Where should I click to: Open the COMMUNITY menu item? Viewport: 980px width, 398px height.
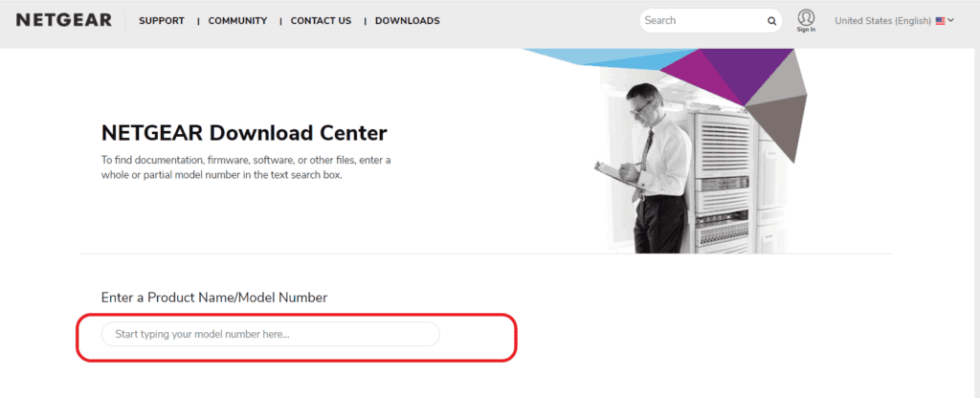[x=237, y=21]
